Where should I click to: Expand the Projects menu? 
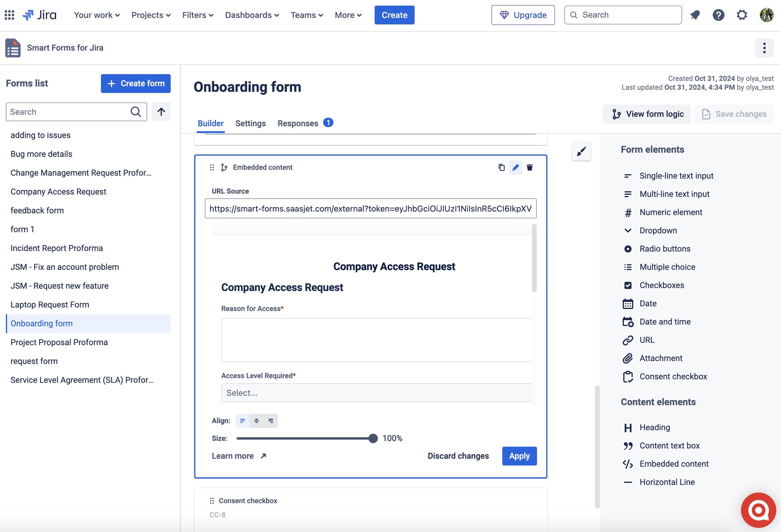tap(151, 15)
